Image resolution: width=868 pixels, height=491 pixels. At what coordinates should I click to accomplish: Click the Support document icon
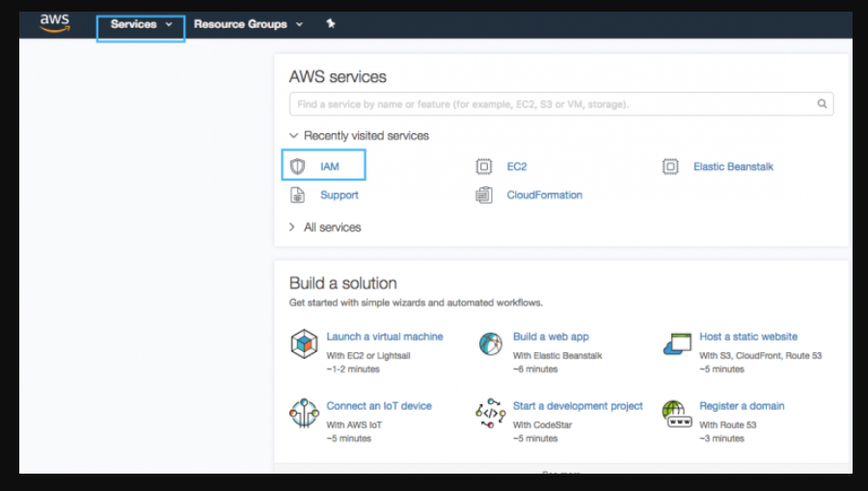[298, 195]
